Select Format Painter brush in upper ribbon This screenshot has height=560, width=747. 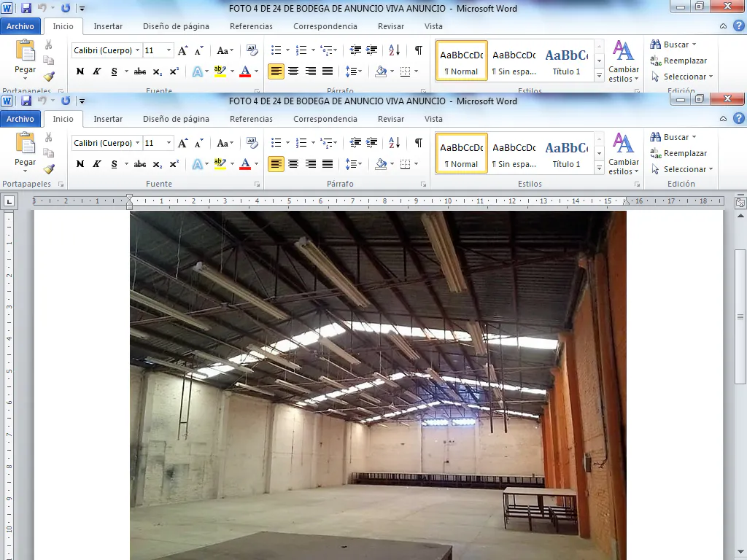click(49, 76)
